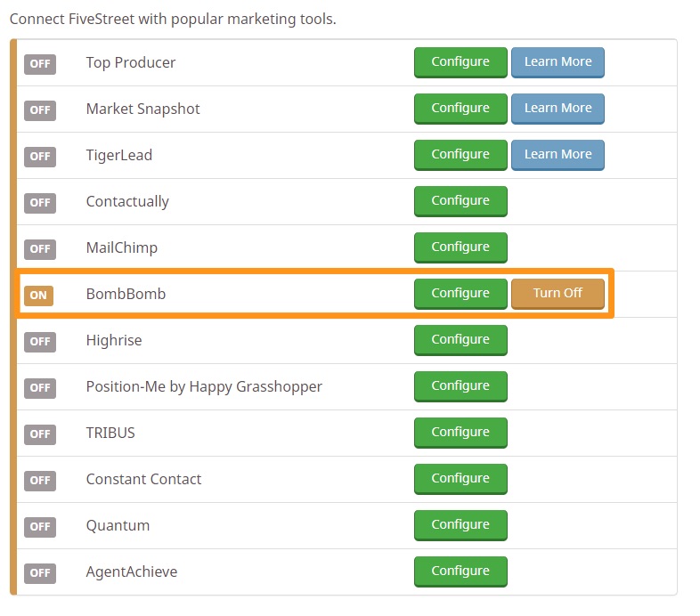Select the TRIBUS label
This screenshot has height=616, width=700.
coord(110,433)
